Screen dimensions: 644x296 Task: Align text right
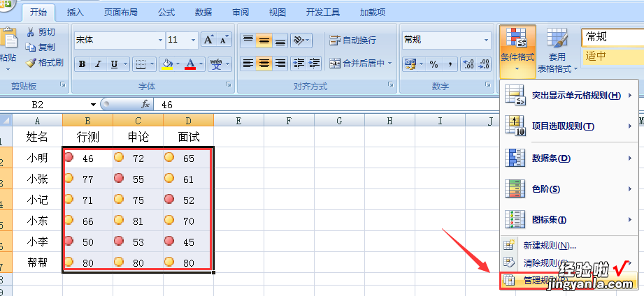tap(280, 63)
